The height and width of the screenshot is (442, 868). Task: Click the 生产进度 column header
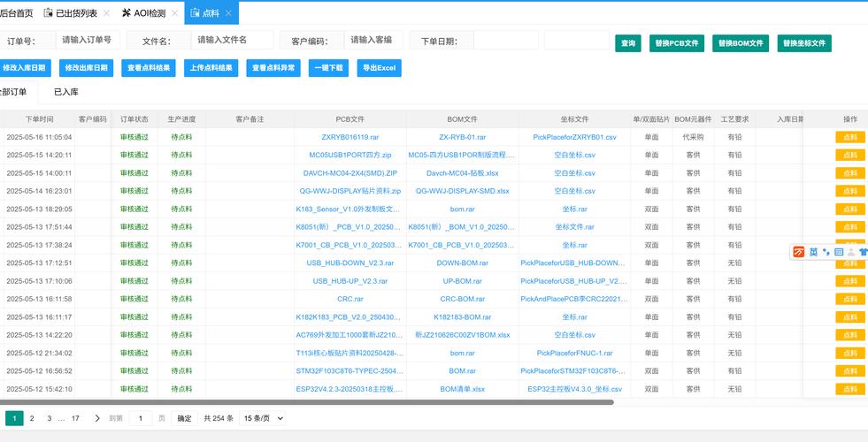tap(181, 119)
